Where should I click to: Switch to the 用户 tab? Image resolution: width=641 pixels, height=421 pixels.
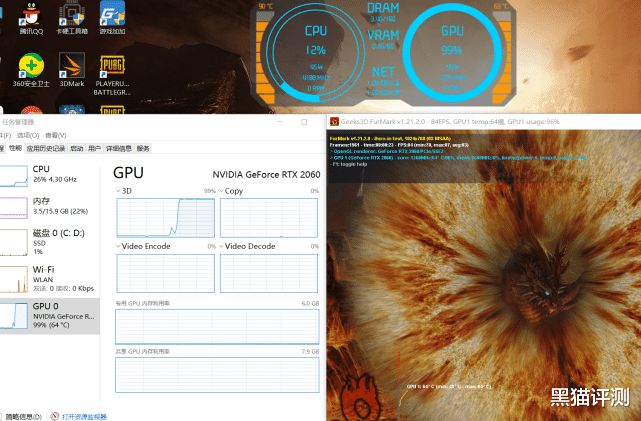coord(94,148)
